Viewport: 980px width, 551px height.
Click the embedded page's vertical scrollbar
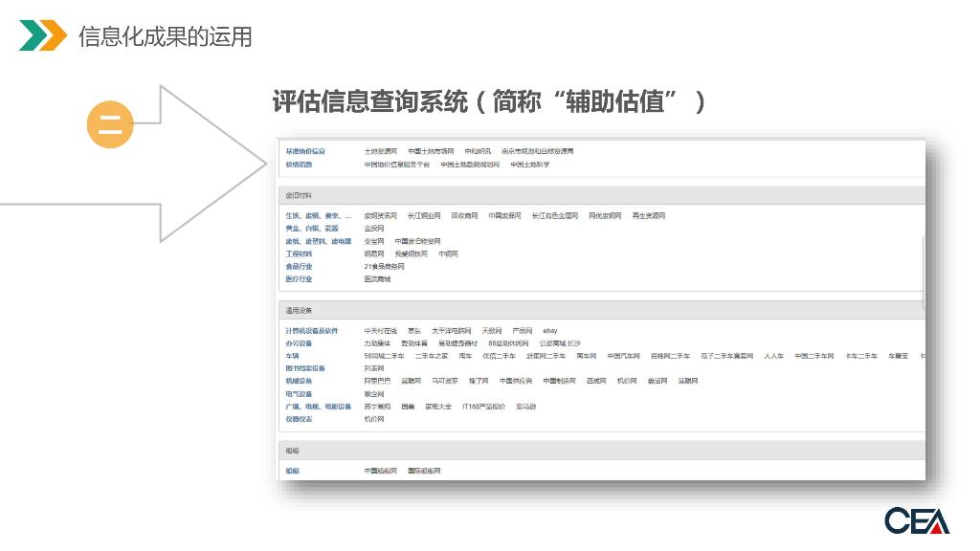924,273
